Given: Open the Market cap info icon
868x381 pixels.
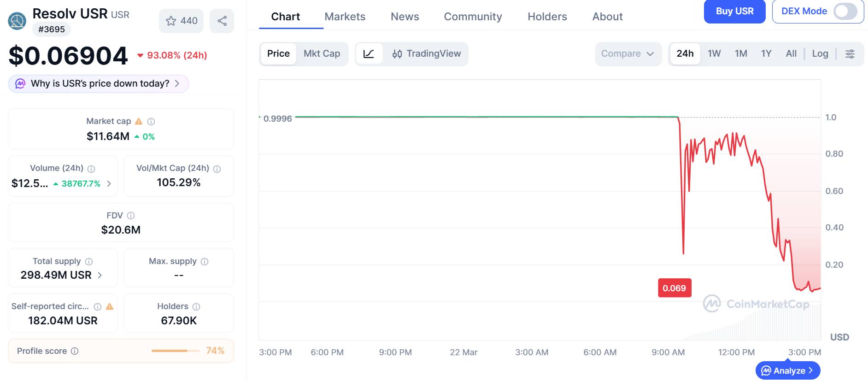Looking at the screenshot, I should pyautogui.click(x=151, y=122).
